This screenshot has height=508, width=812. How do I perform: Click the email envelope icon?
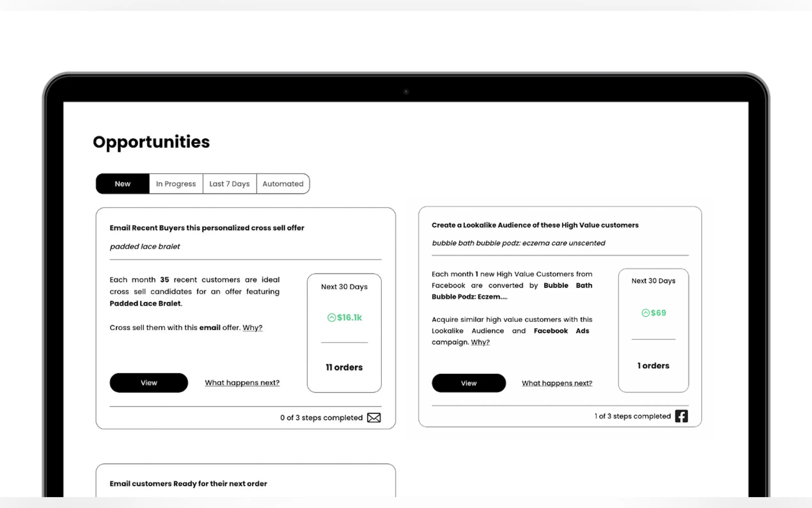pos(374,417)
